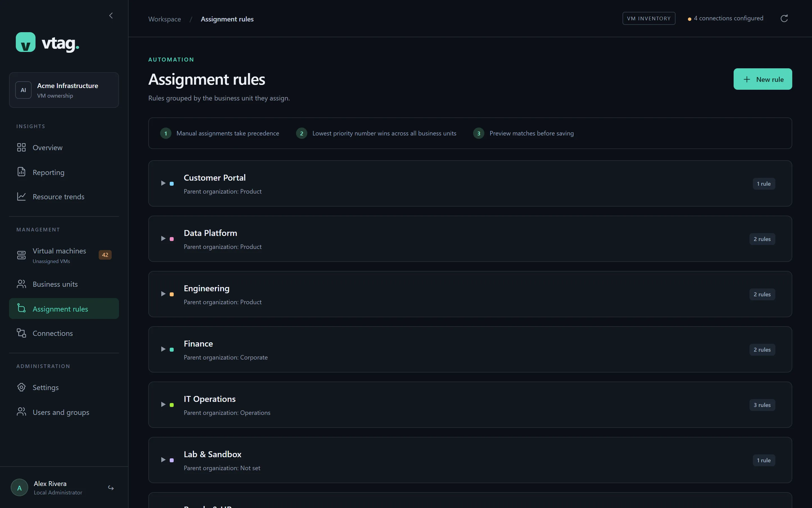
Task: Click the Business units people icon
Action: pyautogui.click(x=21, y=284)
